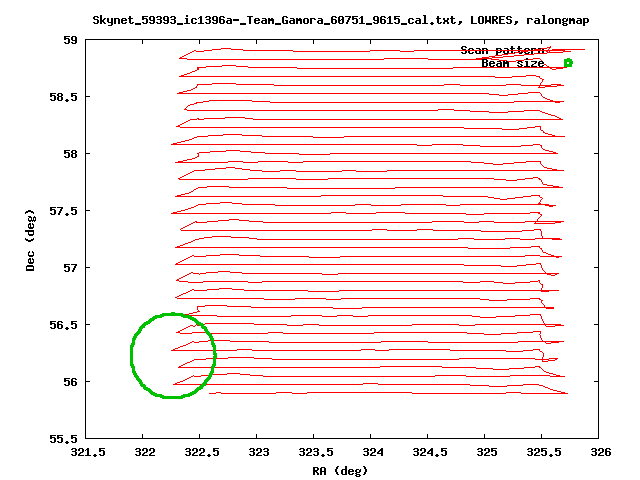Click the RA axis tick label 321.5
Image resolution: width=640 pixels, height=480 pixels.
[88, 452]
